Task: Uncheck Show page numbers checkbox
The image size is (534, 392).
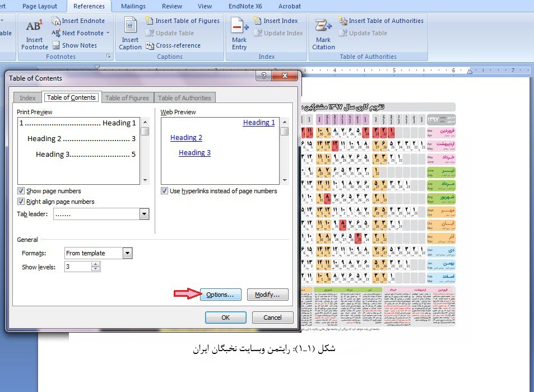Action: [x=21, y=191]
